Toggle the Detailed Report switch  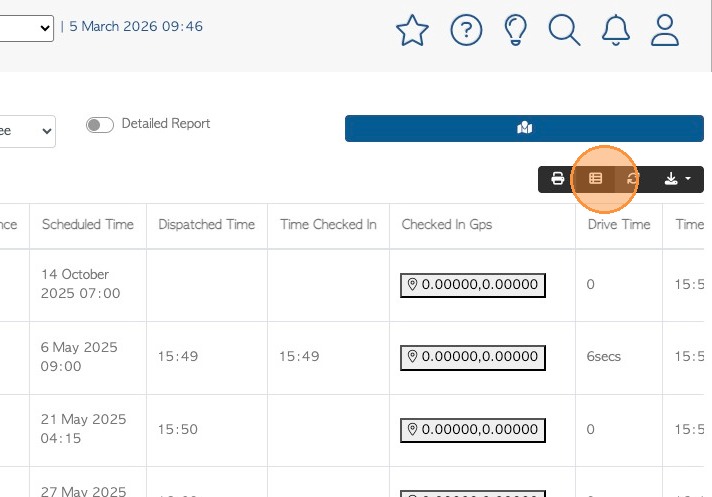(x=99, y=125)
